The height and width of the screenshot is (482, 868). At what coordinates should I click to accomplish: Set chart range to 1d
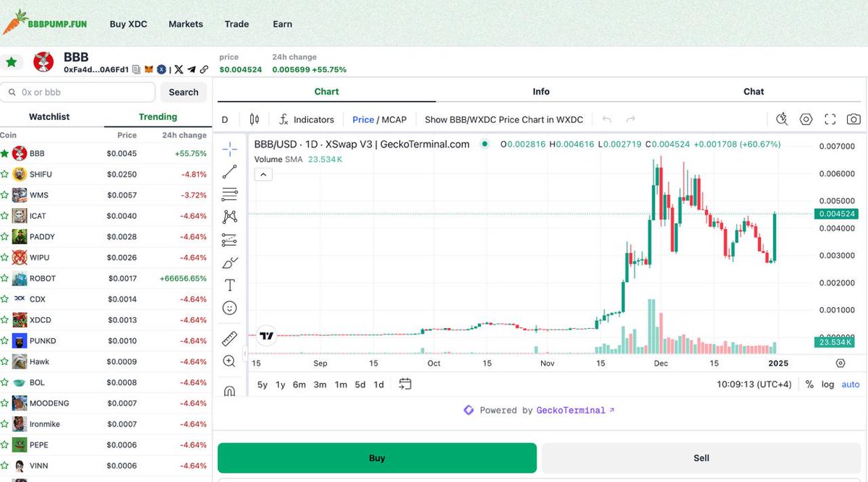(378, 384)
